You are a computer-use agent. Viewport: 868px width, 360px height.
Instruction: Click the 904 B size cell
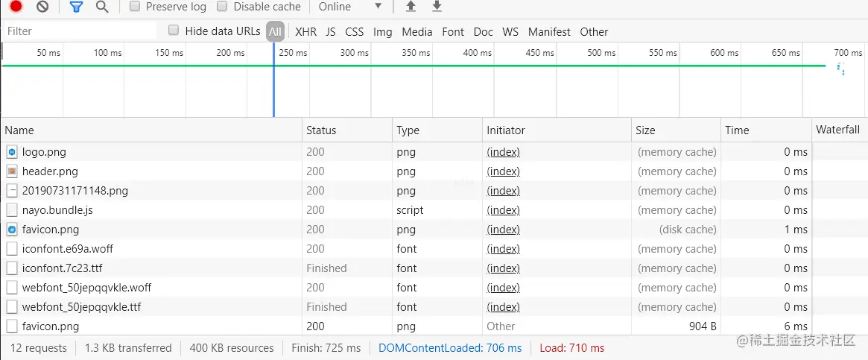[x=676, y=326]
